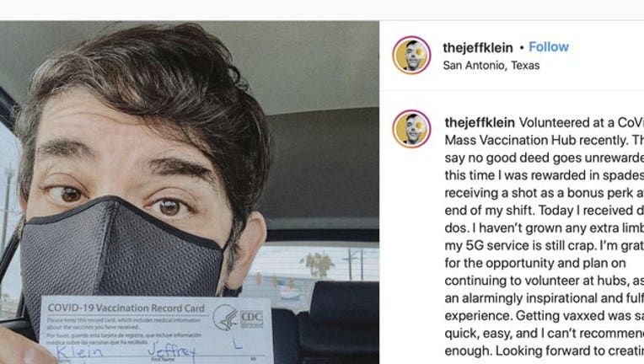
Task: Select bold thejeffklein username in caption
Action: [480, 123]
